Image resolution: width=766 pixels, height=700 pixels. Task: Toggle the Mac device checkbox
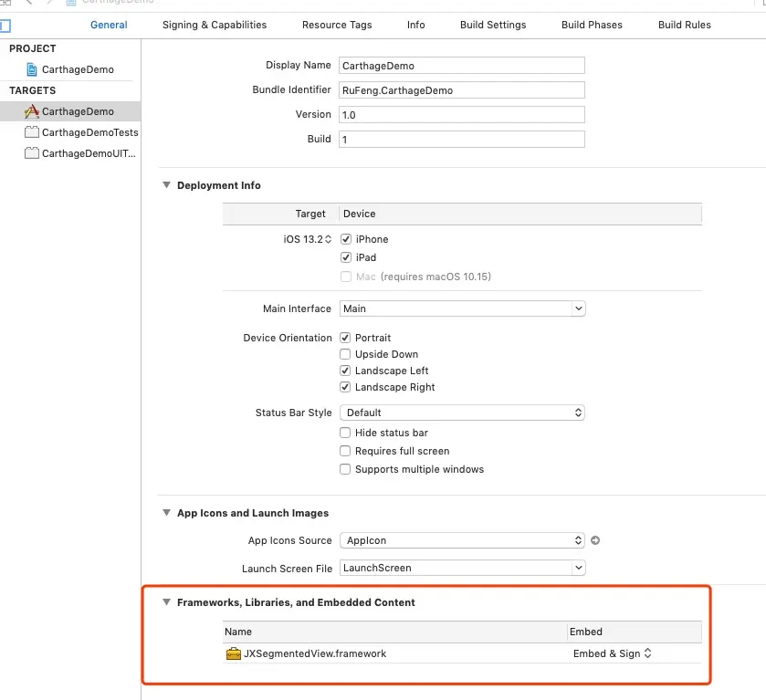click(346, 277)
